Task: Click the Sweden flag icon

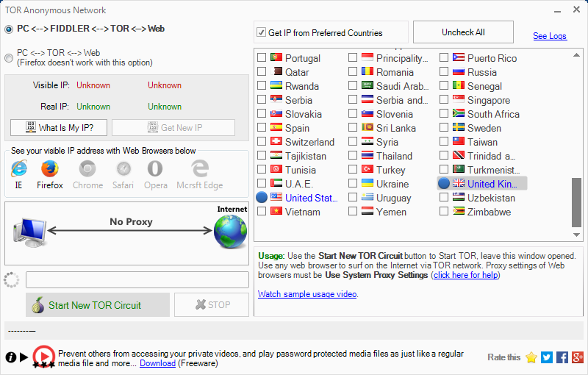Action: click(x=459, y=127)
